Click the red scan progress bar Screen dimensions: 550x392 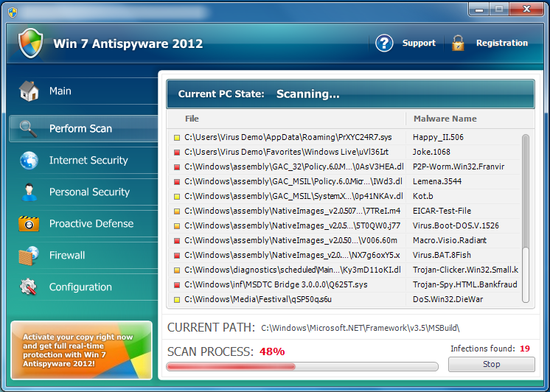302,367
